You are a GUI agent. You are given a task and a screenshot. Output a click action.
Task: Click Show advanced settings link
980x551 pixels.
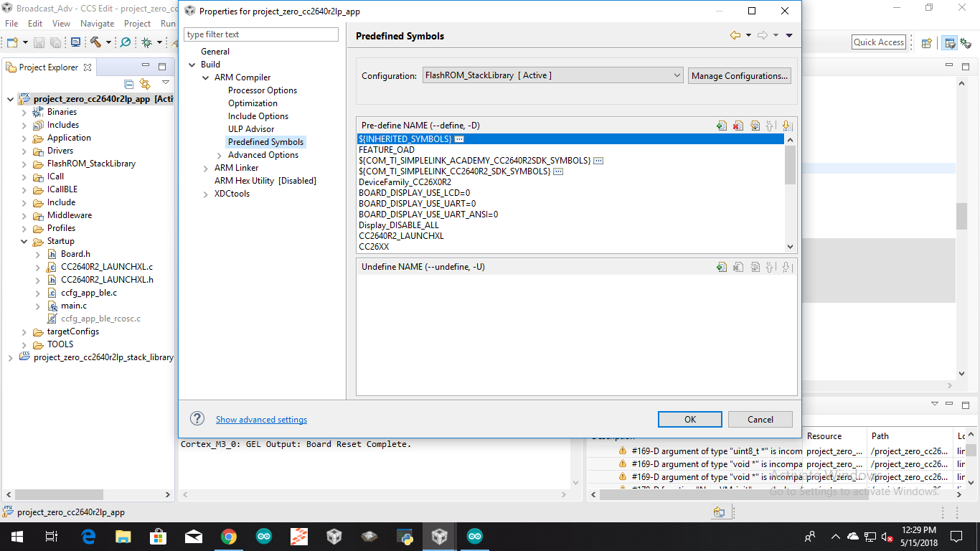261,420
